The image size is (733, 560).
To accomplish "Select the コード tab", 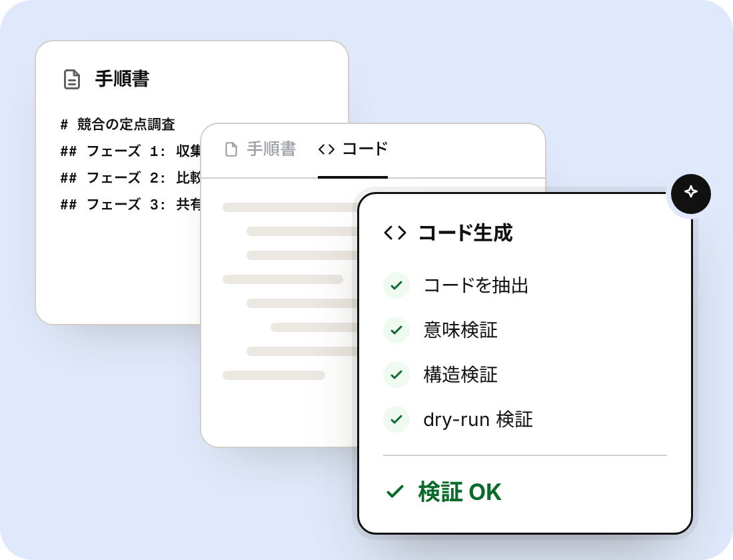I will (353, 149).
